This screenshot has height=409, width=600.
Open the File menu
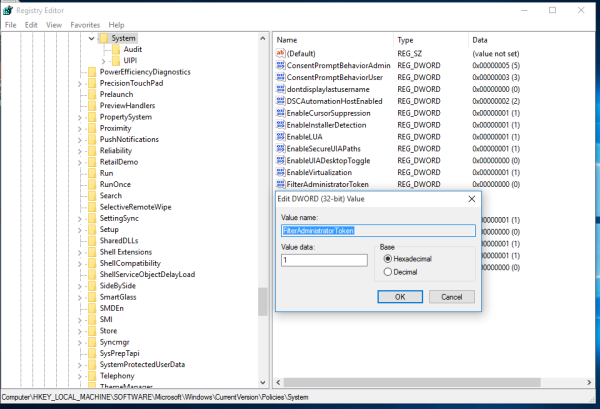[10, 25]
